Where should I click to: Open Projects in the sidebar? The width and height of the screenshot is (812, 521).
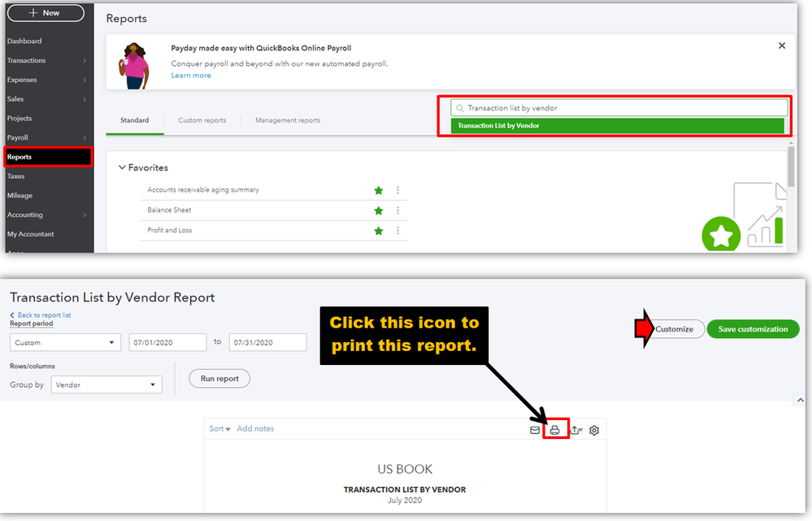click(20, 118)
